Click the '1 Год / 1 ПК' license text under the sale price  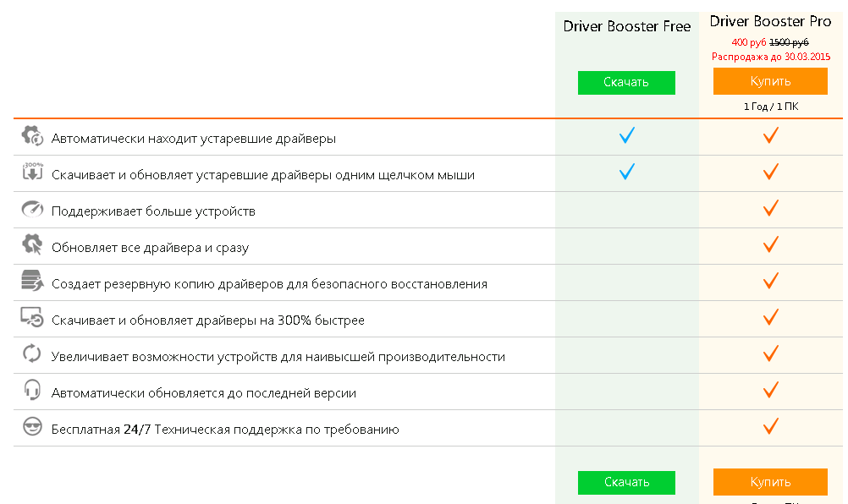tap(771, 107)
